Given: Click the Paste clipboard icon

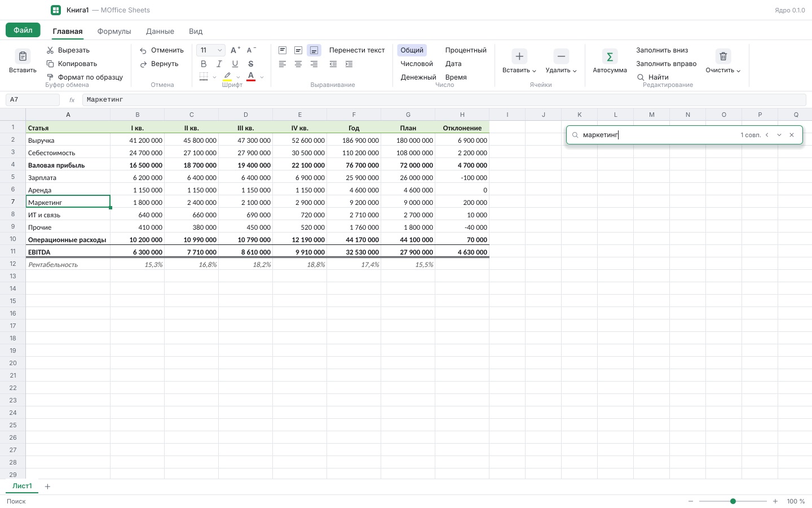Looking at the screenshot, I should [23, 56].
